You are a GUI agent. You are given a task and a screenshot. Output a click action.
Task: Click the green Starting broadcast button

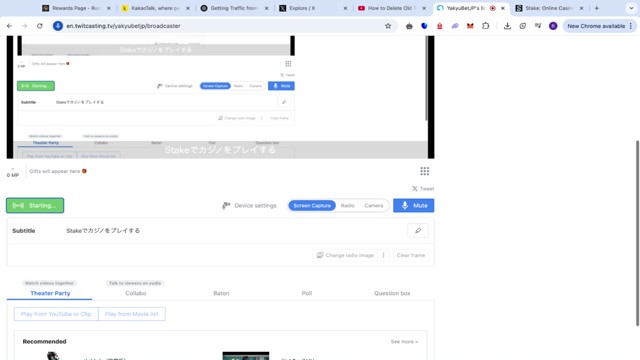click(35, 205)
